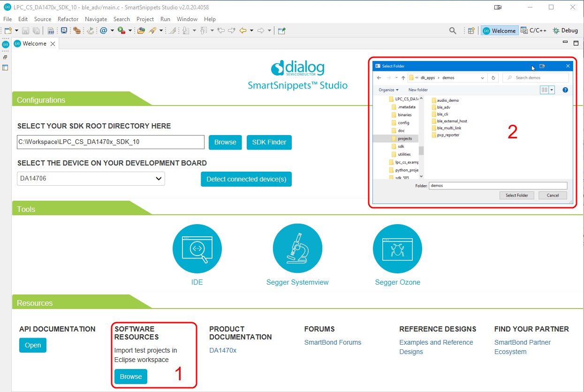Switch to the C/C++ perspective

pos(534,30)
